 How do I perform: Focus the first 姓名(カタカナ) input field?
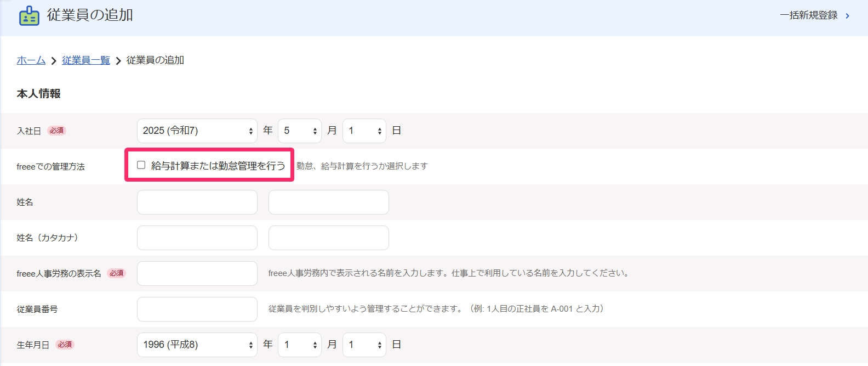tap(197, 238)
